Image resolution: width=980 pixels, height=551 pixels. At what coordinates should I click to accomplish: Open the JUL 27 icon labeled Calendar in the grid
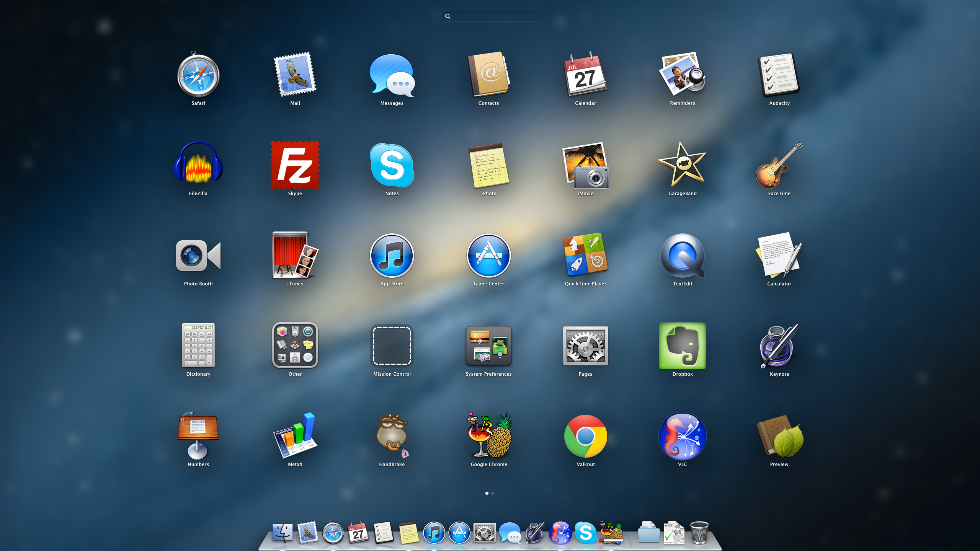coord(586,74)
